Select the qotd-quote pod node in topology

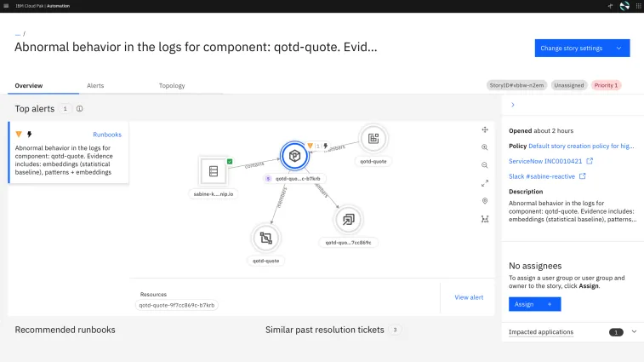click(x=294, y=156)
